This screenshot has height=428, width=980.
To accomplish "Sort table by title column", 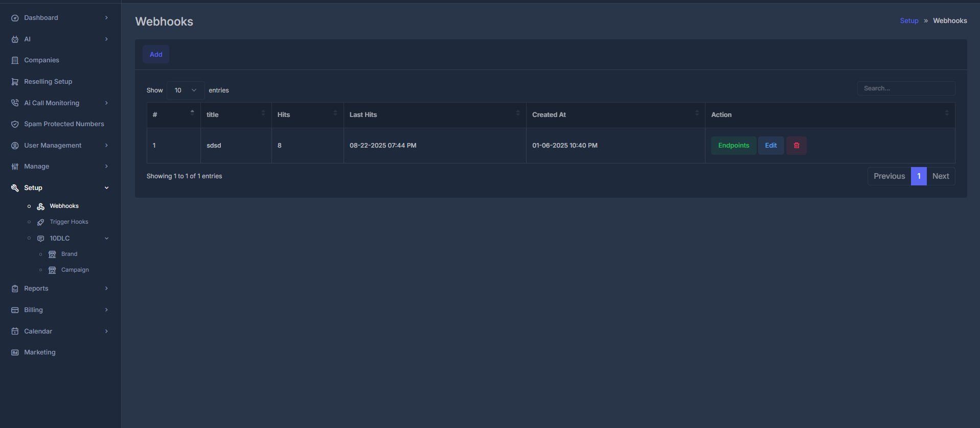I will click(236, 115).
